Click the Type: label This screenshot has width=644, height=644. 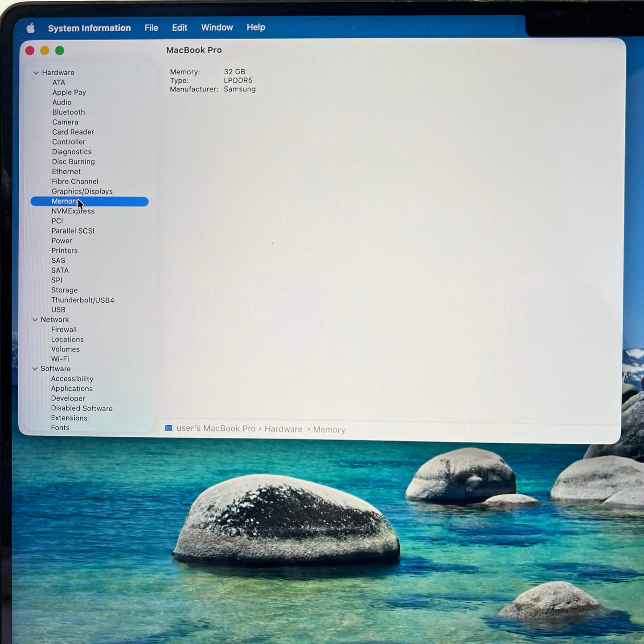[179, 81]
